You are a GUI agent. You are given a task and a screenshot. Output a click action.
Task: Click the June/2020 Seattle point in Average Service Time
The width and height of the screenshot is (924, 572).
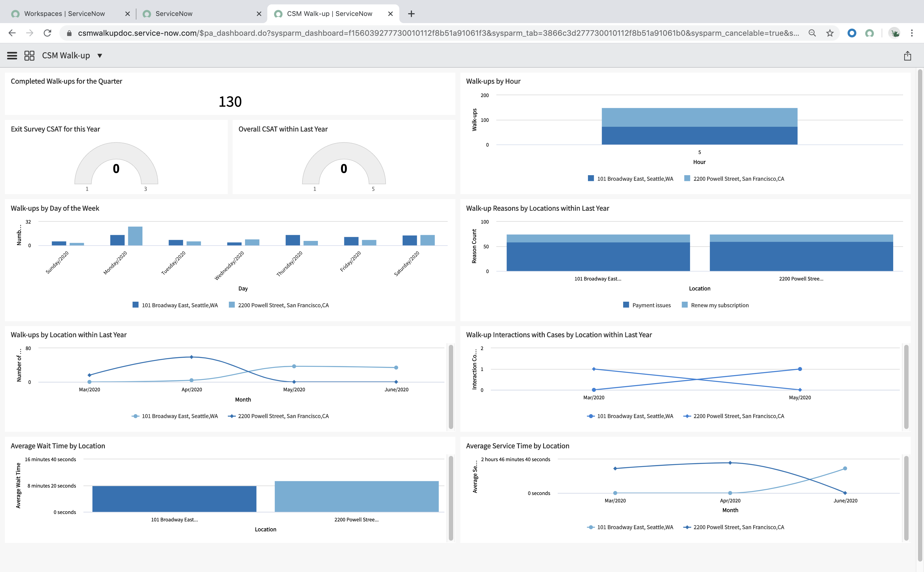pos(845,468)
